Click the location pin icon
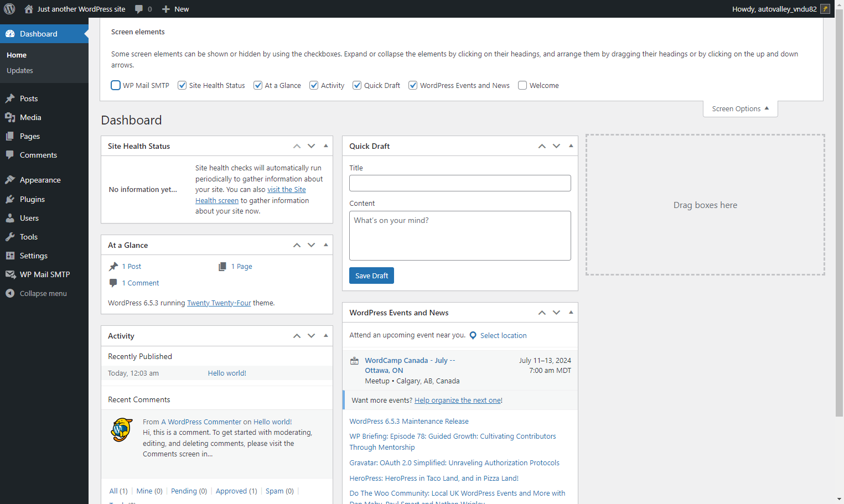This screenshot has width=844, height=504. point(473,335)
